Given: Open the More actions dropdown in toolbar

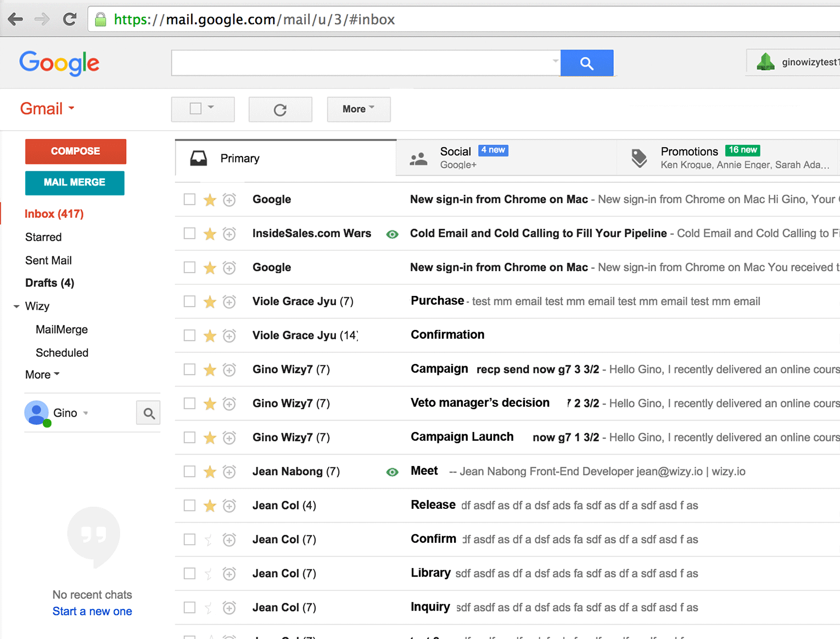Looking at the screenshot, I should click(x=359, y=109).
